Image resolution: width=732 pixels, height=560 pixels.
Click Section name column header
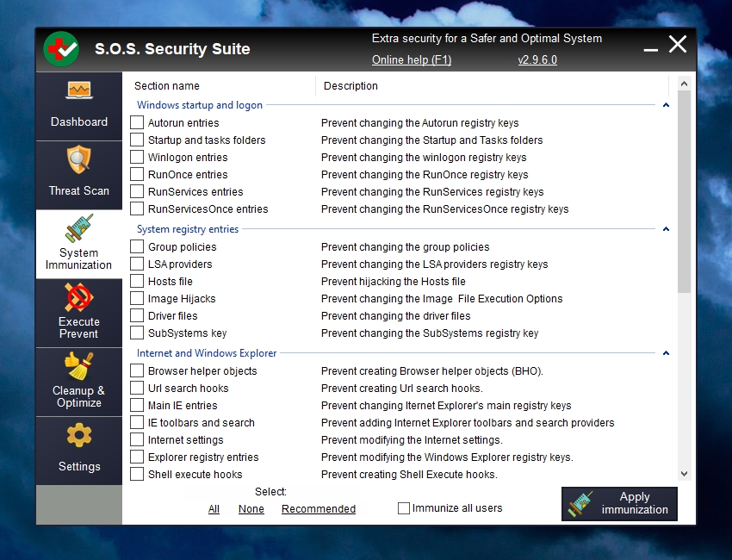167,86
